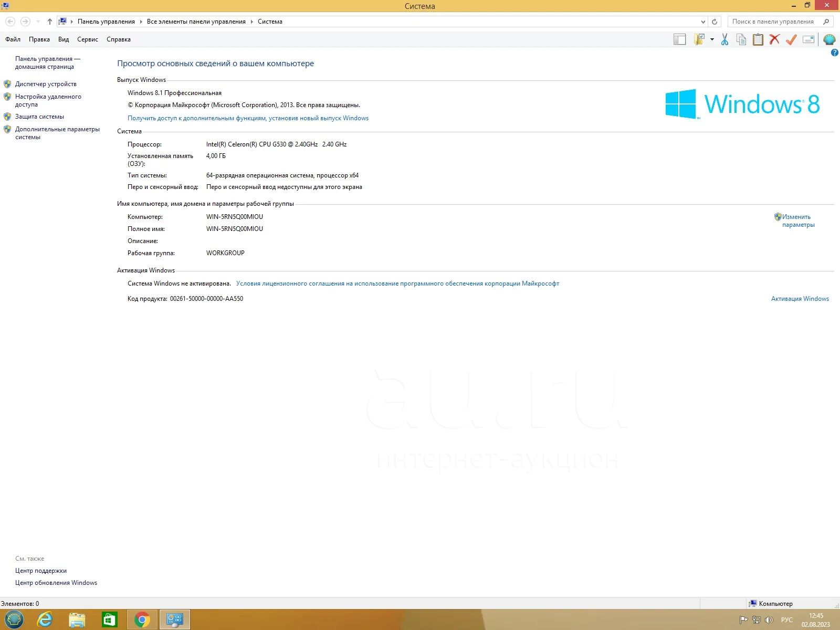Launch Internet Explorer from taskbar
Screen dimensions: 840x630
45,620
